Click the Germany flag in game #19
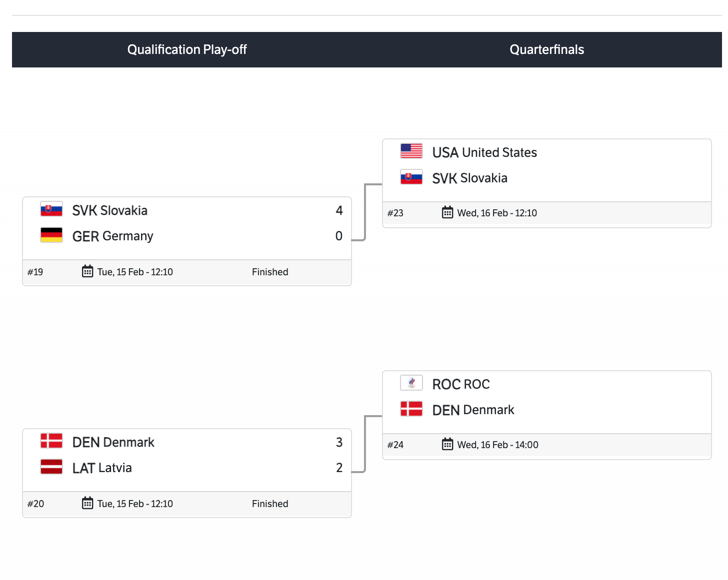The height and width of the screenshot is (580, 728). point(51,235)
